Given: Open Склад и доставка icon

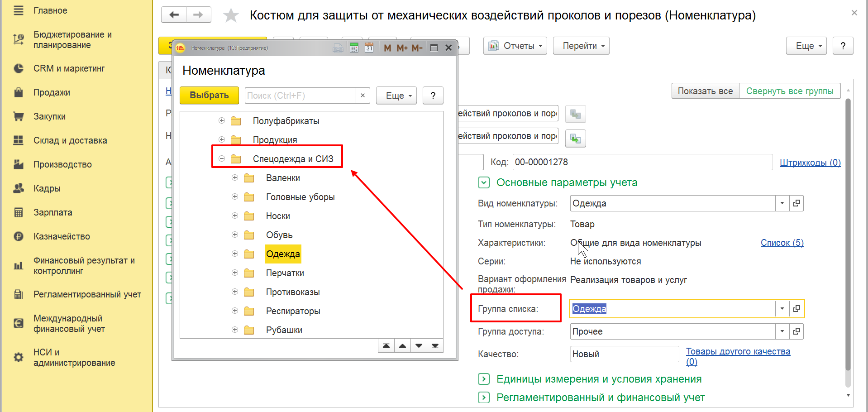Looking at the screenshot, I should click(x=19, y=140).
